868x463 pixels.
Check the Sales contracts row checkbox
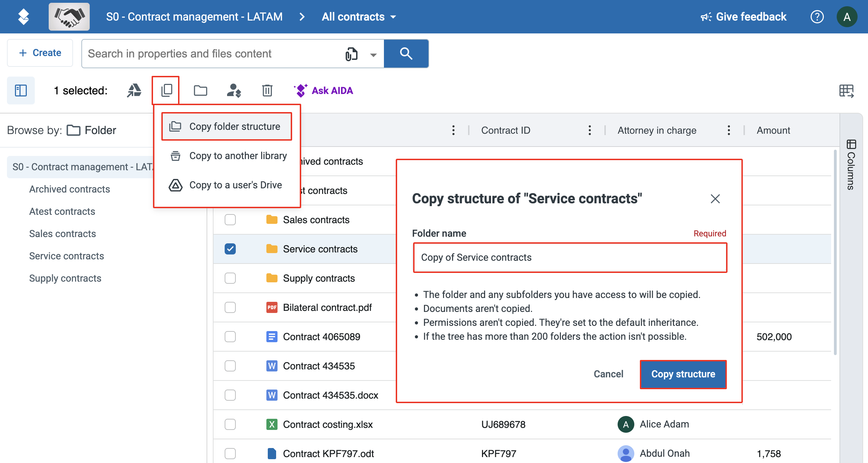[230, 220]
